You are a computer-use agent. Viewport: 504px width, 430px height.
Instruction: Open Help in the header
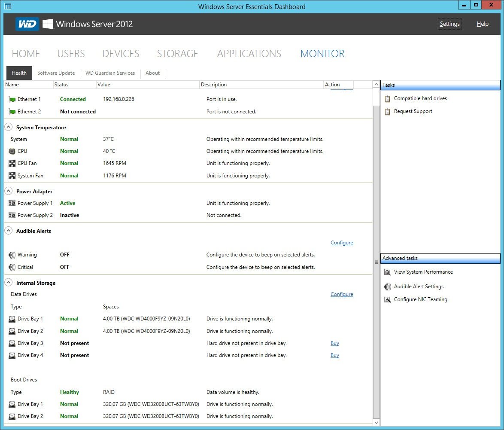point(483,24)
